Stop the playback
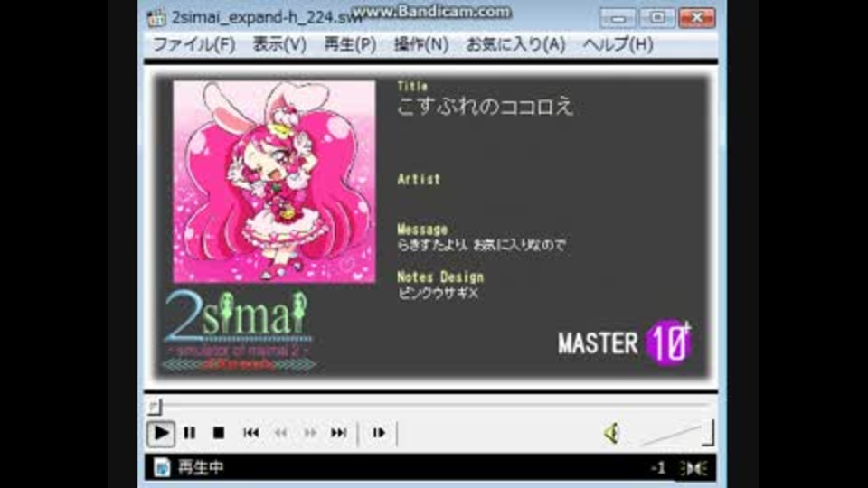This screenshot has height=488, width=868. (x=219, y=433)
